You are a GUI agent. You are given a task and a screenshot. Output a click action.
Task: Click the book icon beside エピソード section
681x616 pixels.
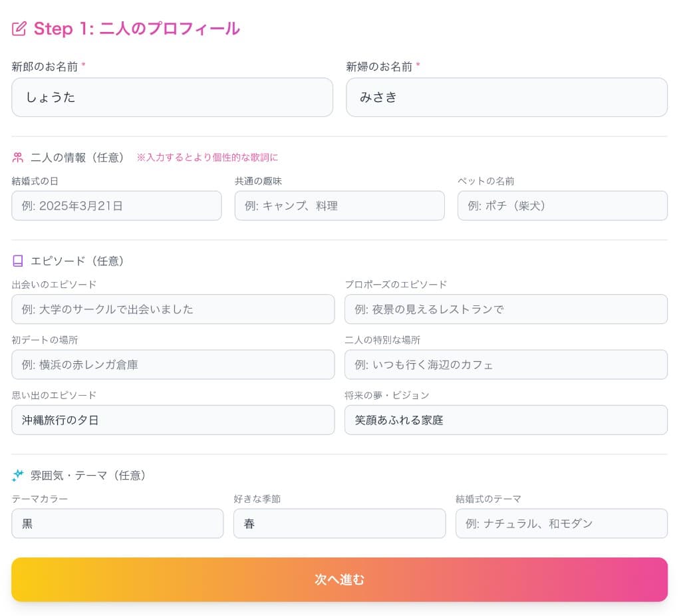[x=18, y=261]
